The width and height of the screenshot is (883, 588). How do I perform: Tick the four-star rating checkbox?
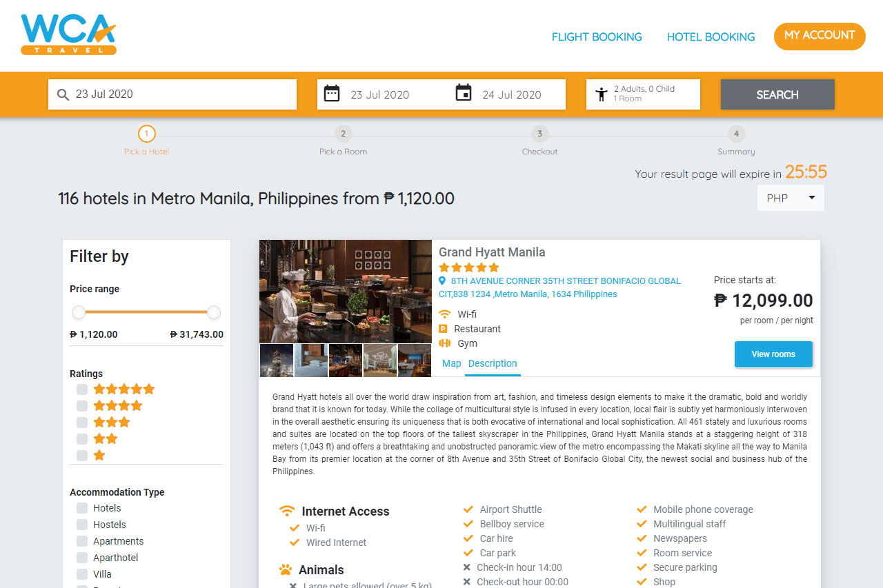(x=82, y=406)
